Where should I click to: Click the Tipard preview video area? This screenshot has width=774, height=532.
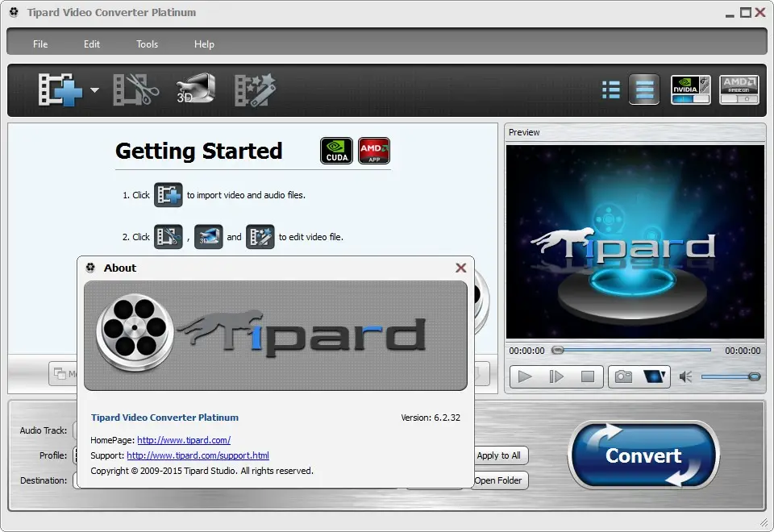pos(635,242)
